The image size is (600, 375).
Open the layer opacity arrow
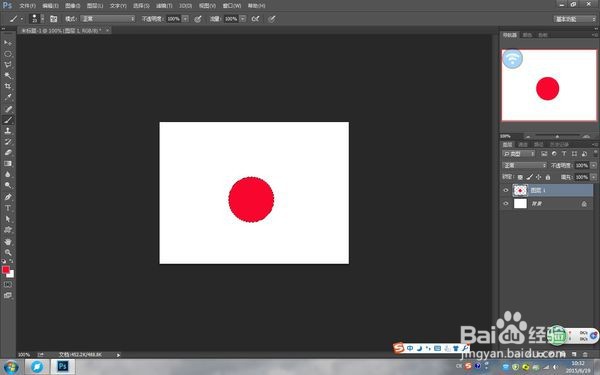pos(593,165)
